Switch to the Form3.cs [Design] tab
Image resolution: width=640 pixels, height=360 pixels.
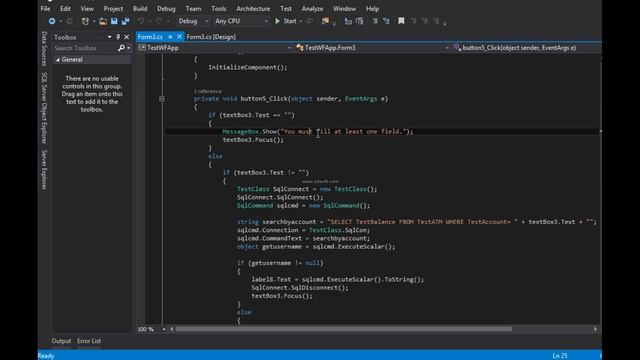(x=211, y=37)
